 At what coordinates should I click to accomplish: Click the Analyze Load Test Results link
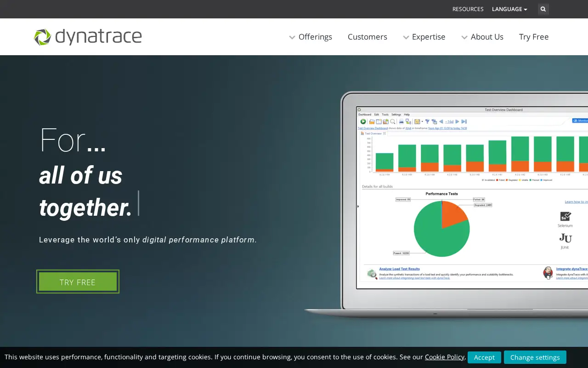point(399,269)
